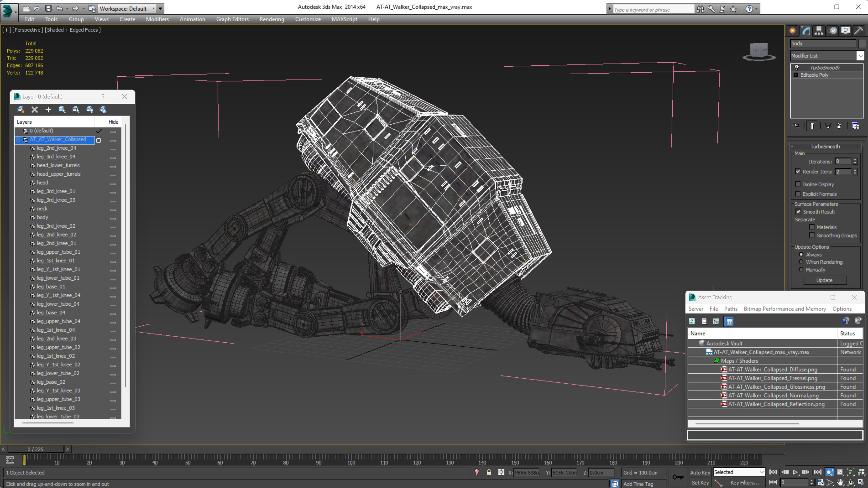Screen dimensions: 868x488
Task: Open the Modifier List dropdown
Action: click(861, 56)
